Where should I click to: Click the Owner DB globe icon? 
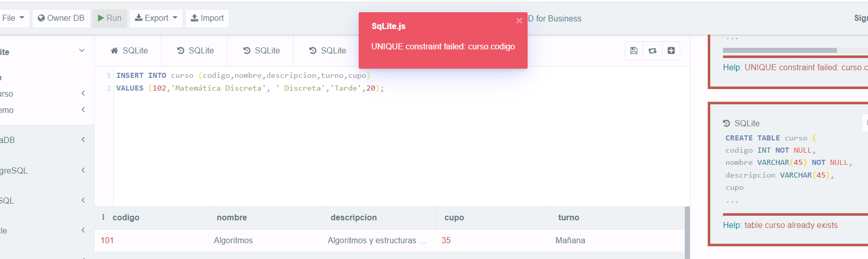pyautogui.click(x=41, y=18)
